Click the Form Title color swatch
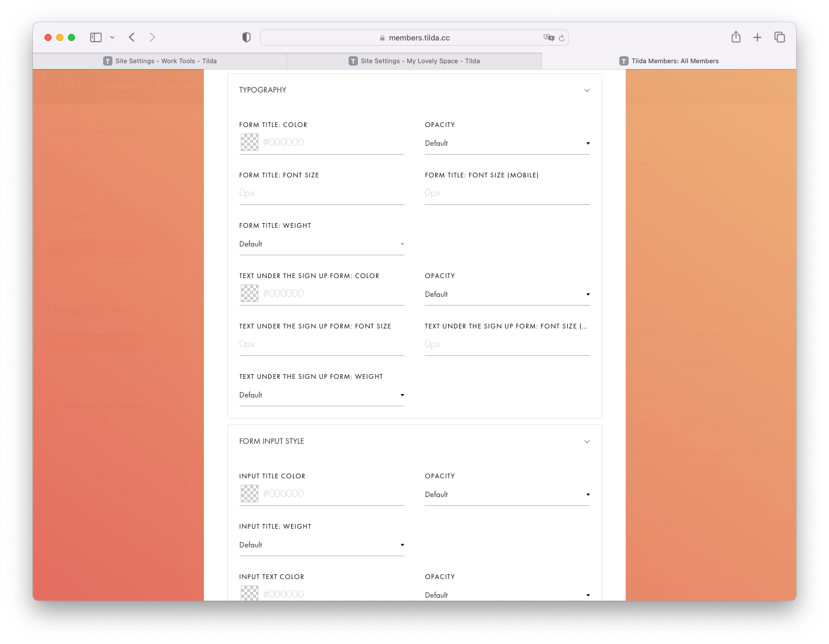 click(x=250, y=142)
